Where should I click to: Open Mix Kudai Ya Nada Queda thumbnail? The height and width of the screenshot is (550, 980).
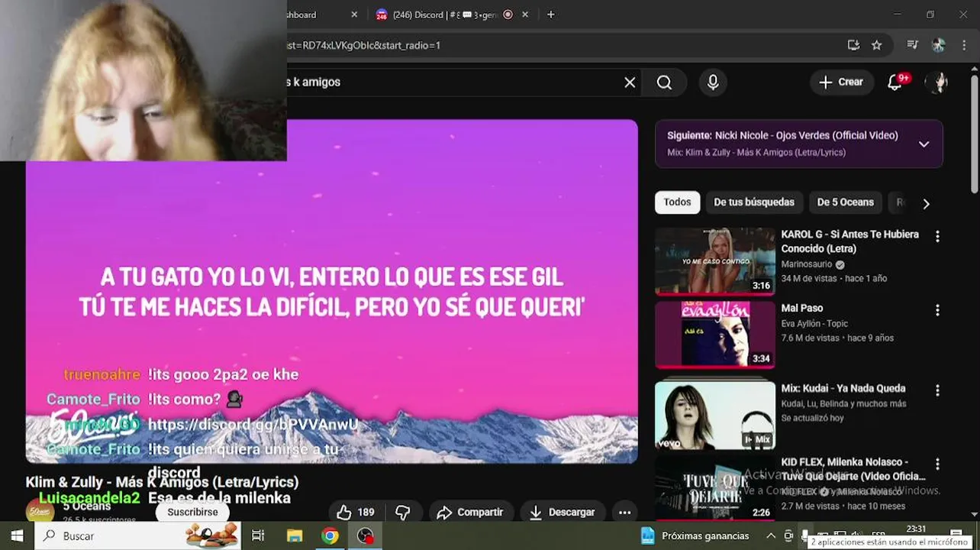(715, 415)
